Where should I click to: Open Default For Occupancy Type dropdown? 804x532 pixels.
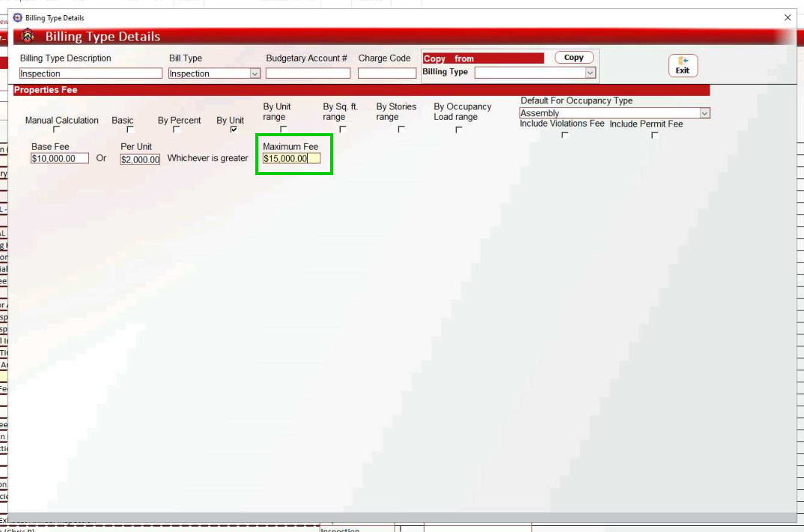pyautogui.click(x=704, y=113)
